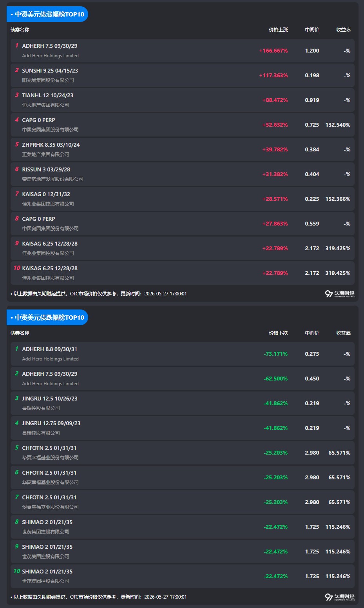Viewport: 364px width, 608px height.
Task: Click issuer name 正荣地产集团有限公司
Action: (x=46, y=155)
